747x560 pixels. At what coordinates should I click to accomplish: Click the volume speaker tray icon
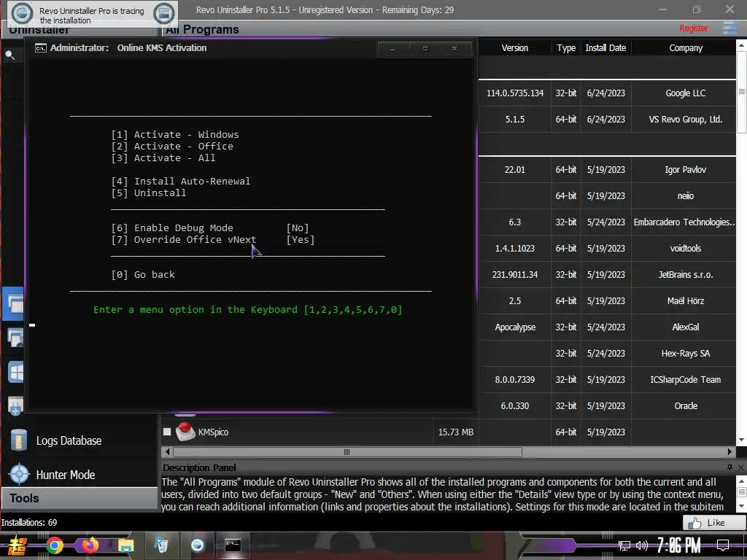(642, 545)
